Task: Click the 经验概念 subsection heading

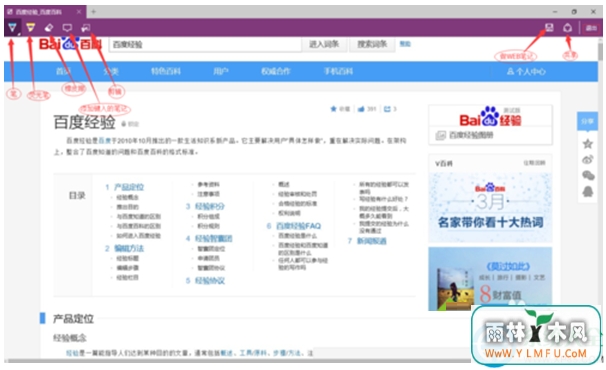Action: [x=70, y=338]
